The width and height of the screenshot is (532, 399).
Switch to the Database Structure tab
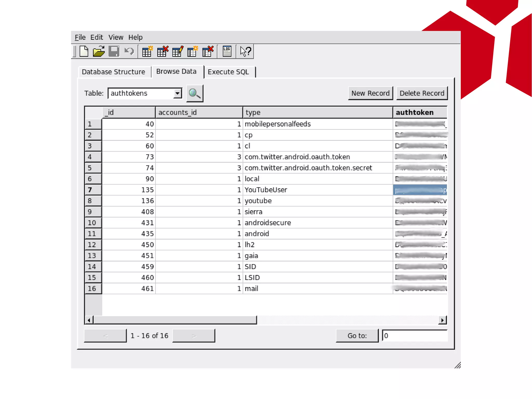pyautogui.click(x=114, y=72)
